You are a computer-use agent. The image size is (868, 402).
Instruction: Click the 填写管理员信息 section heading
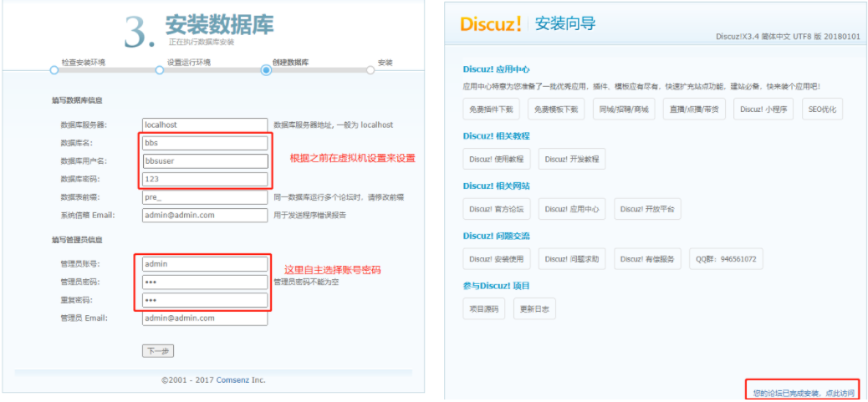[77, 240]
